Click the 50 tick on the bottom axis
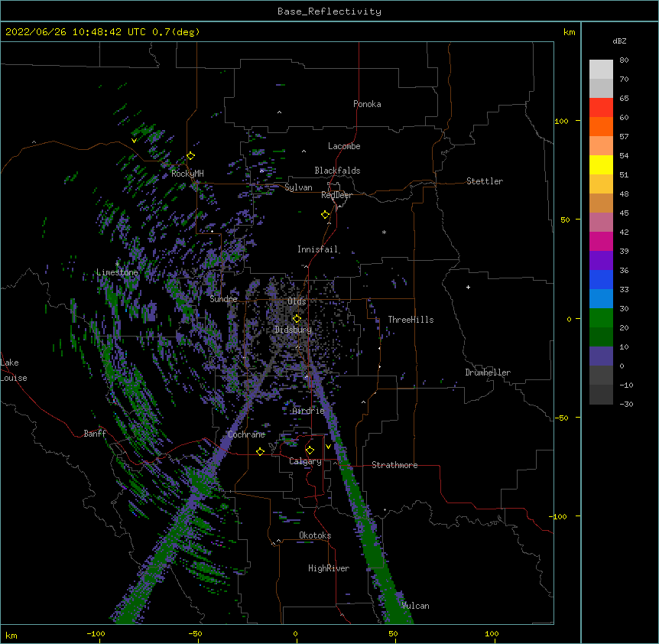 point(393,633)
